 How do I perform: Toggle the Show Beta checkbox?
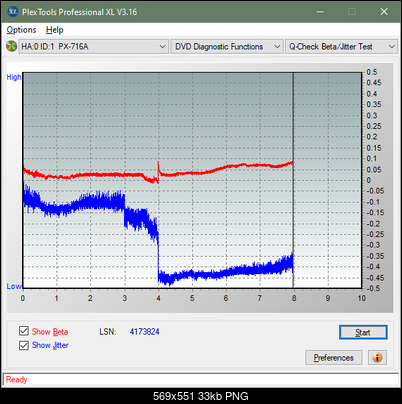click(24, 331)
